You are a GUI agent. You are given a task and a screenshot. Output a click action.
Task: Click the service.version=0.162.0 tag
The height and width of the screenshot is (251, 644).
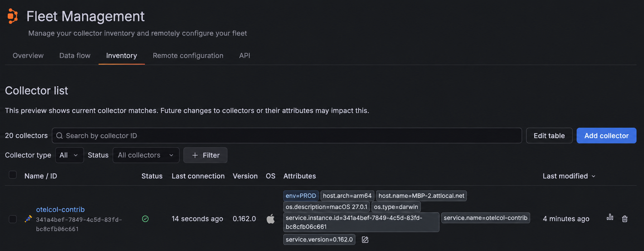pyautogui.click(x=319, y=240)
